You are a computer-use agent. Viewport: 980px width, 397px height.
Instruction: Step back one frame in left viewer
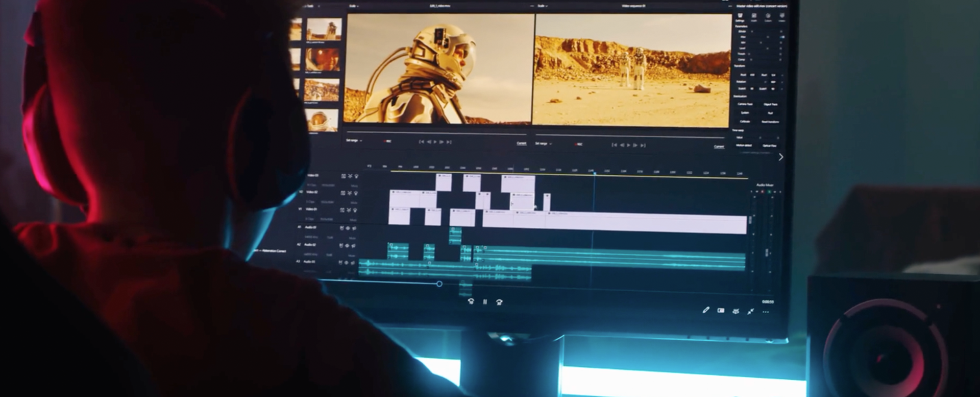[x=429, y=142]
